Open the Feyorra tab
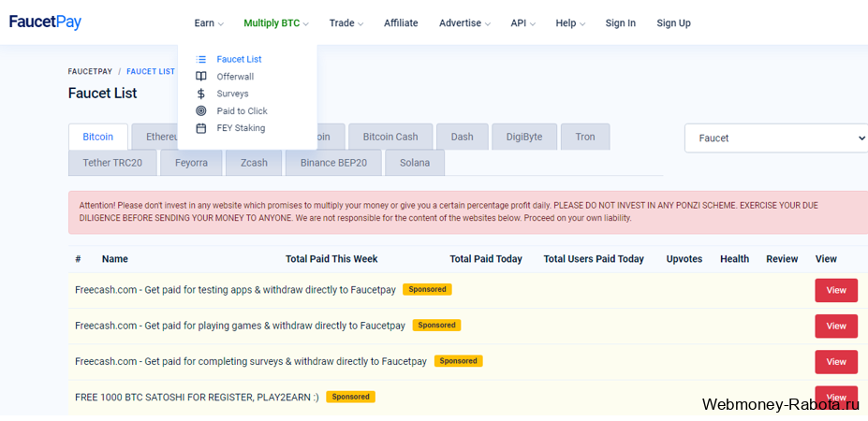 pos(191,163)
